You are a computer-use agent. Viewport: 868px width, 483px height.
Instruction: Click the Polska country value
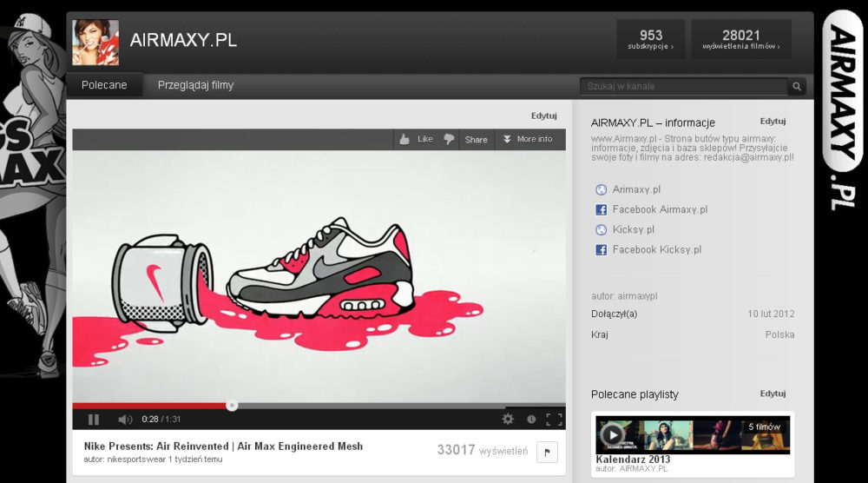(x=779, y=334)
